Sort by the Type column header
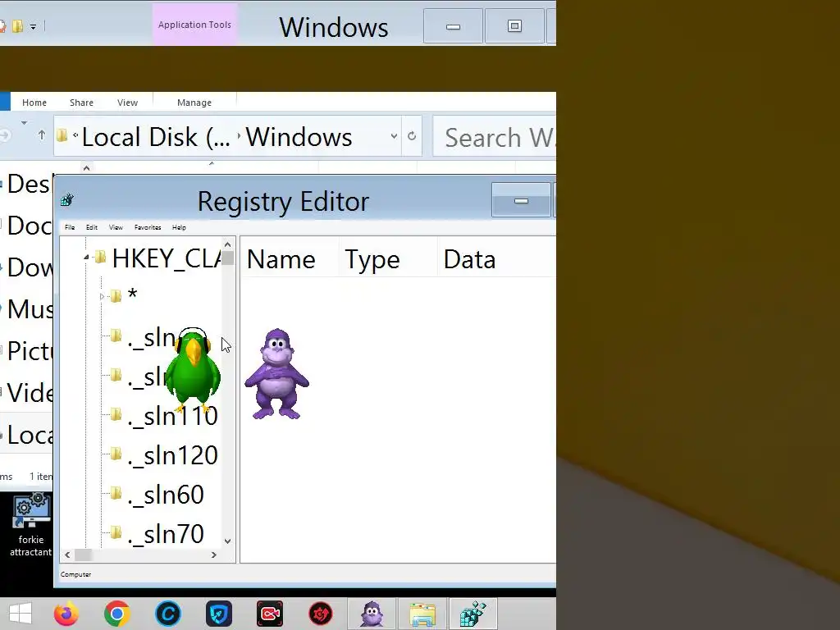840x630 pixels. pyautogui.click(x=388, y=259)
